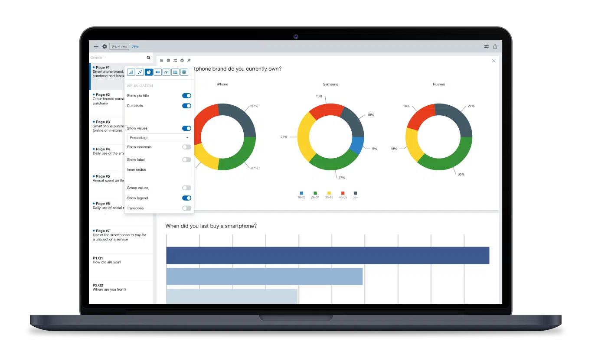Select the line/scatter chart visualization type

pos(140,72)
